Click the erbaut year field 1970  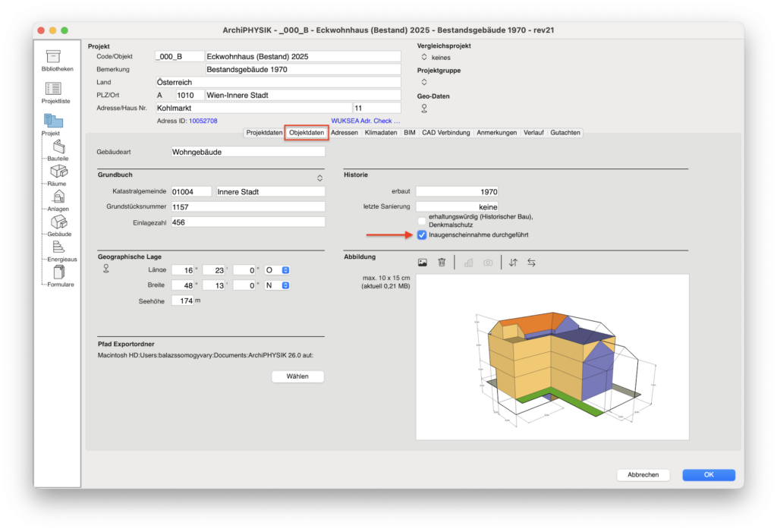click(x=457, y=192)
